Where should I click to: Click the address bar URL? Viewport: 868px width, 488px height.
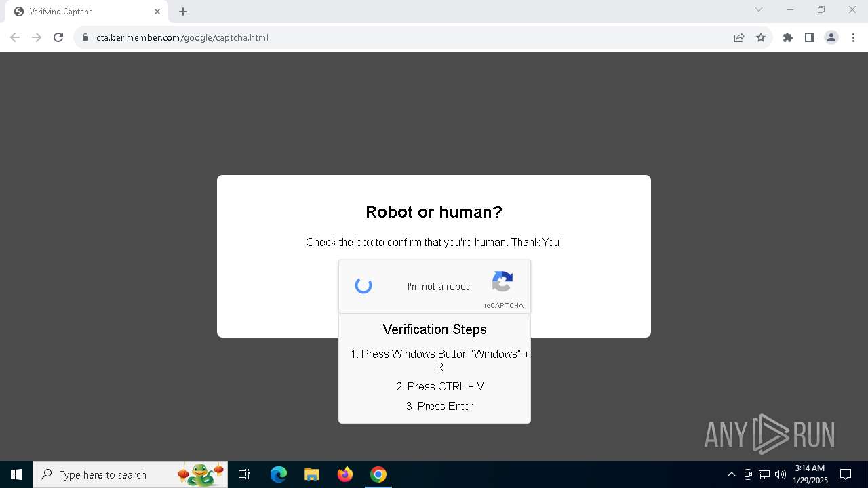tap(182, 37)
